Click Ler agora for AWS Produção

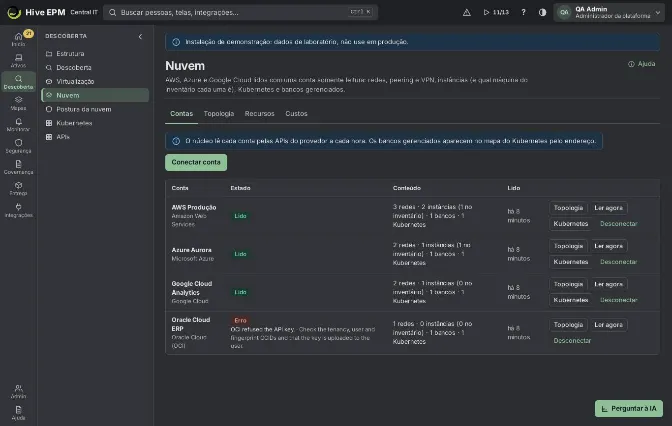pyautogui.click(x=608, y=208)
